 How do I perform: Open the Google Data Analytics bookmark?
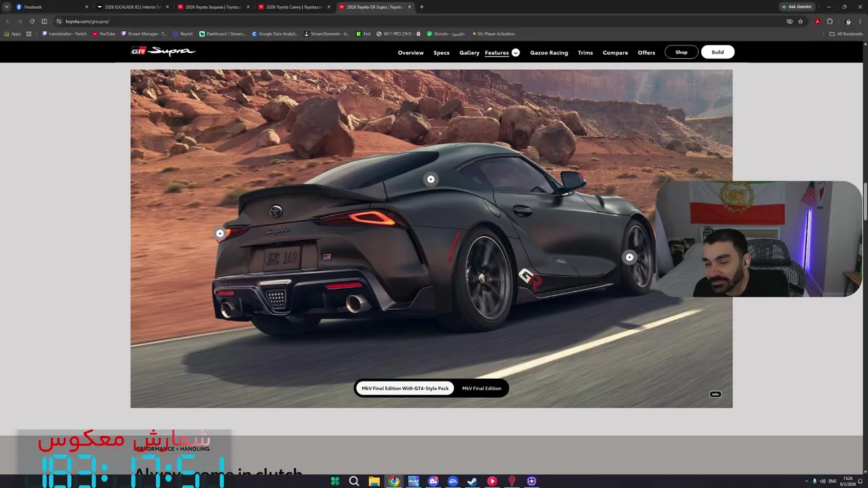(275, 34)
